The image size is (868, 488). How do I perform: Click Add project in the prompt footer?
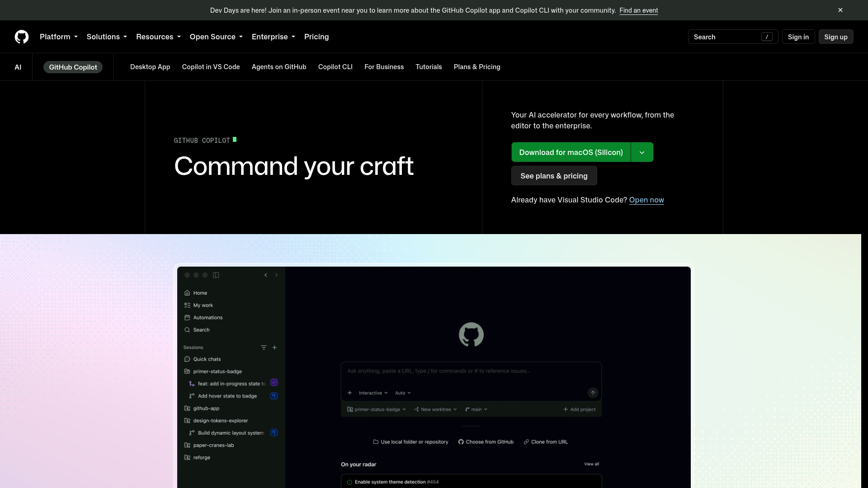(x=579, y=409)
